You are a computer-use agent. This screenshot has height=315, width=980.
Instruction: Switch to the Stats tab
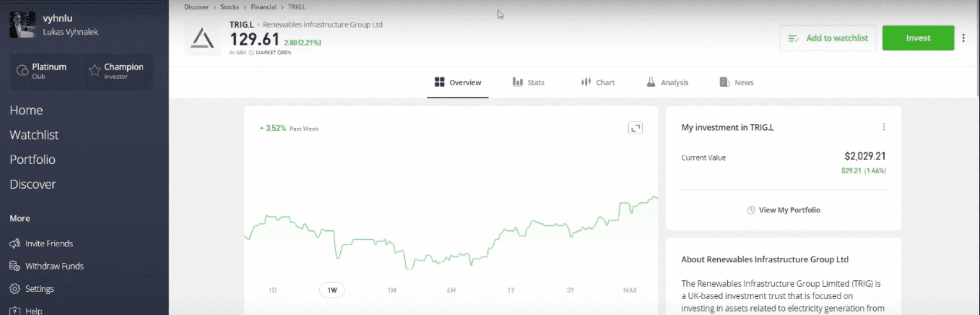(x=528, y=82)
